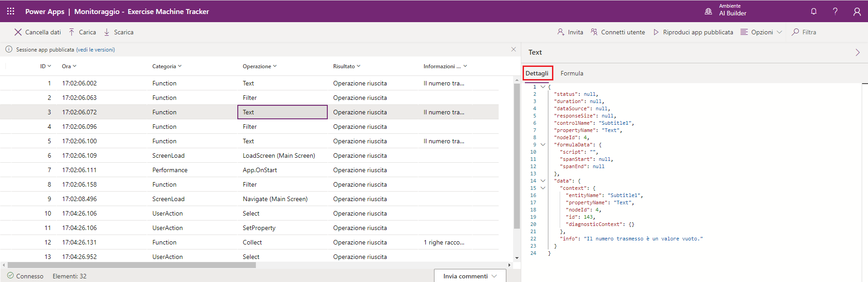
Task: Click Carica upload button
Action: click(82, 32)
